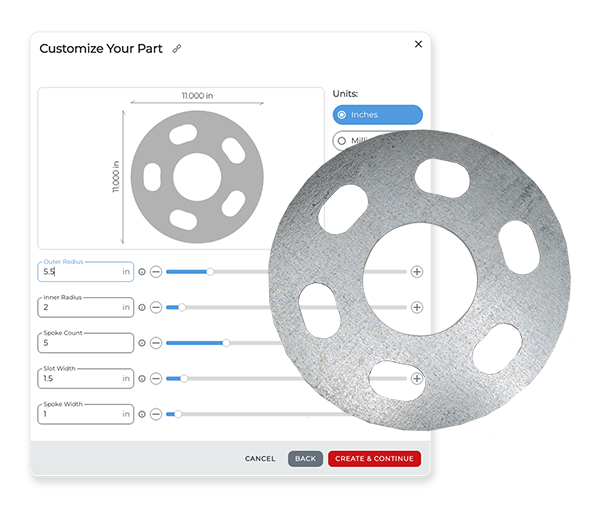
Task: Open the info icon for Spoke Count
Action: pos(142,343)
